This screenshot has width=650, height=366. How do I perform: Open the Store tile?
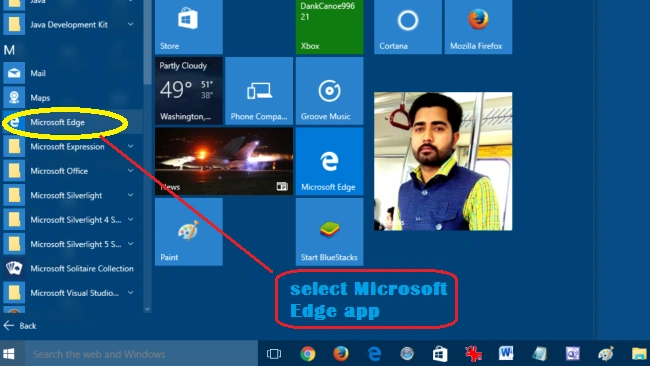[x=189, y=27]
